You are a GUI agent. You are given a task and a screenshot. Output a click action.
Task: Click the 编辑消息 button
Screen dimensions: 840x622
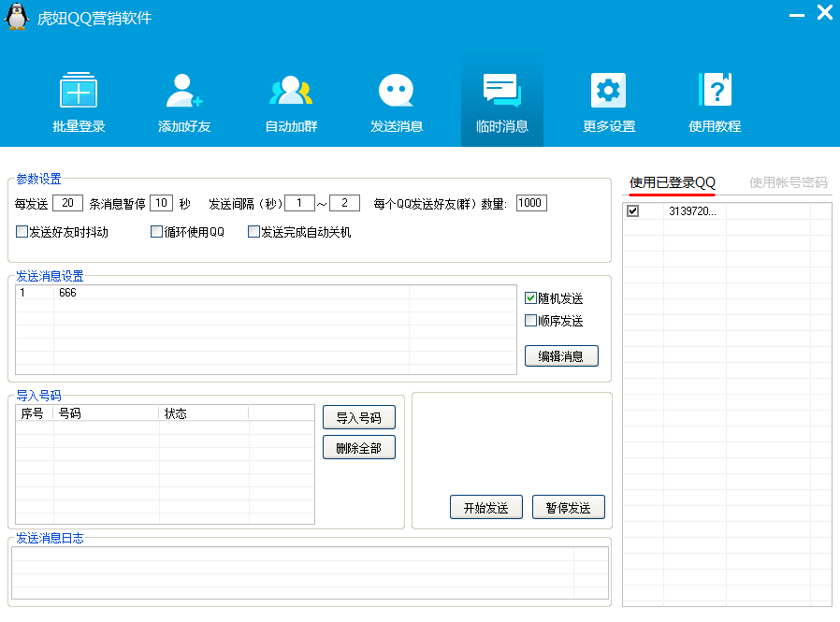click(561, 356)
